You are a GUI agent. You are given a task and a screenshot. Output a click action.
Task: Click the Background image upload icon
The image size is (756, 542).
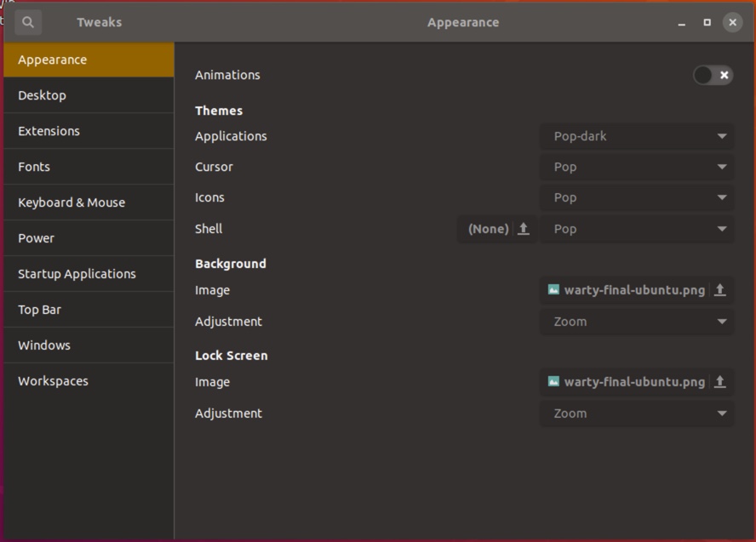click(x=719, y=290)
